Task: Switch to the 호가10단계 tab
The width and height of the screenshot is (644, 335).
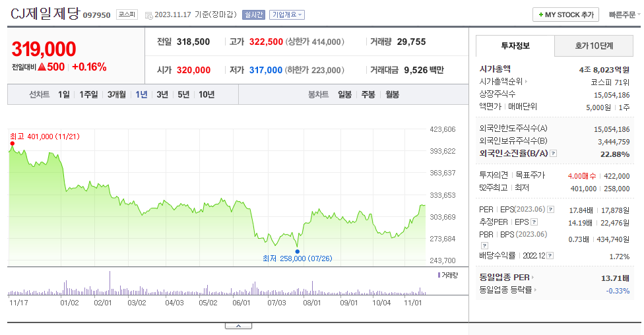Action: (x=594, y=46)
